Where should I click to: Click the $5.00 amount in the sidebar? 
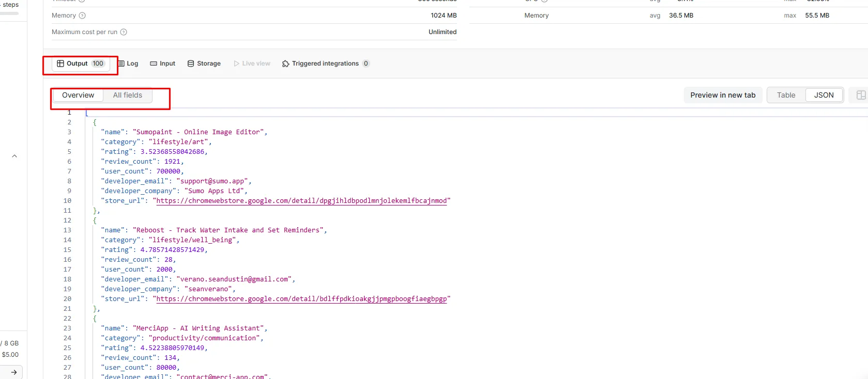tap(10, 355)
